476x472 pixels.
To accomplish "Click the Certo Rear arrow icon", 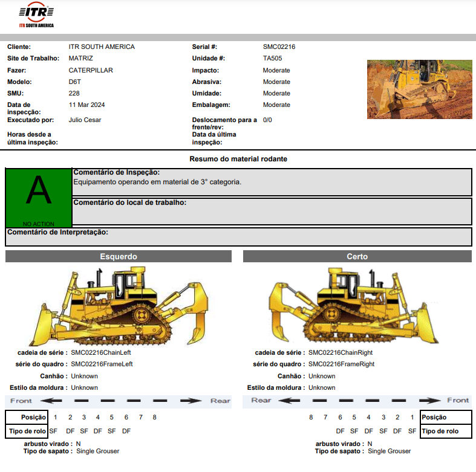I will pos(289,401).
